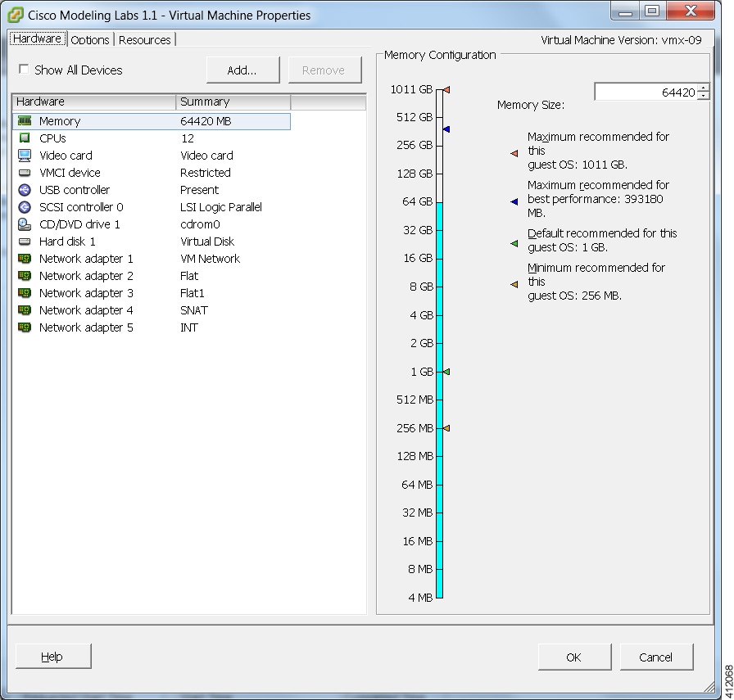Click the Add button
This screenshot has height=700, width=734.
(x=242, y=70)
